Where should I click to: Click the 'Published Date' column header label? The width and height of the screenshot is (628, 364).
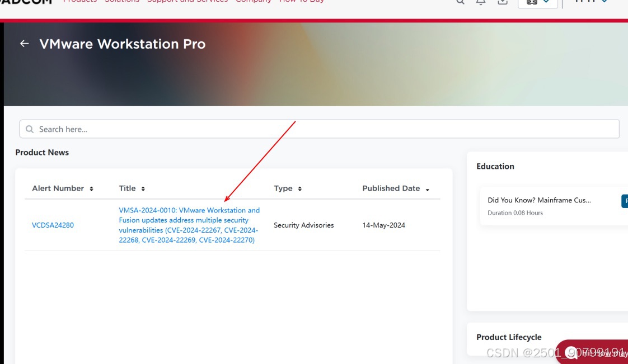[x=391, y=188]
